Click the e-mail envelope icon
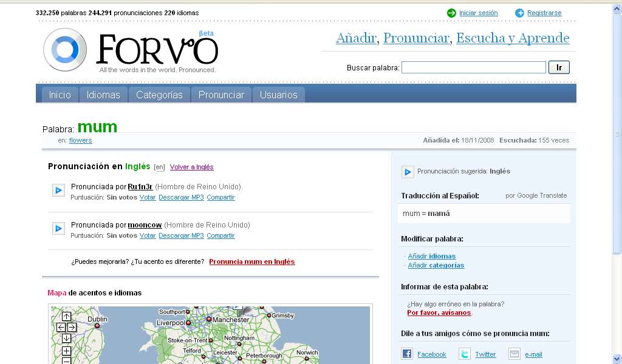The height and width of the screenshot is (364, 622). click(x=514, y=354)
